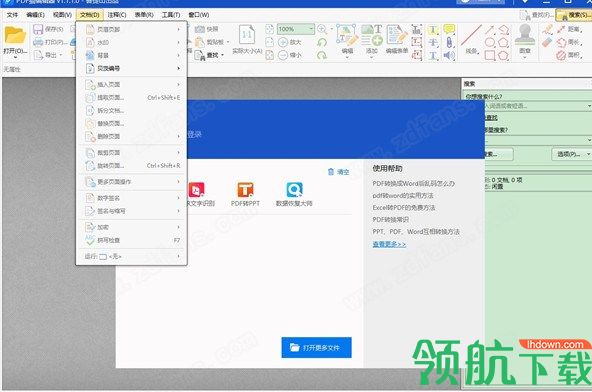
Task: Click into the search term input field
Action: [535, 106]
